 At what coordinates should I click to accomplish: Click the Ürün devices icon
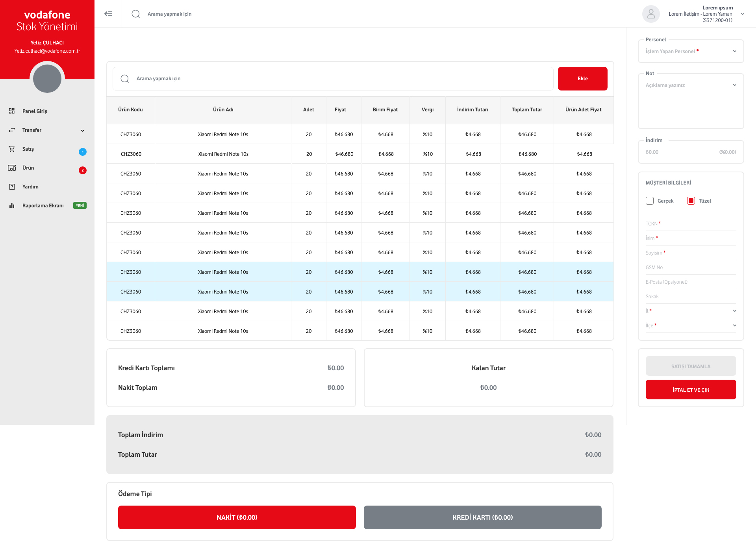(12, 168)
